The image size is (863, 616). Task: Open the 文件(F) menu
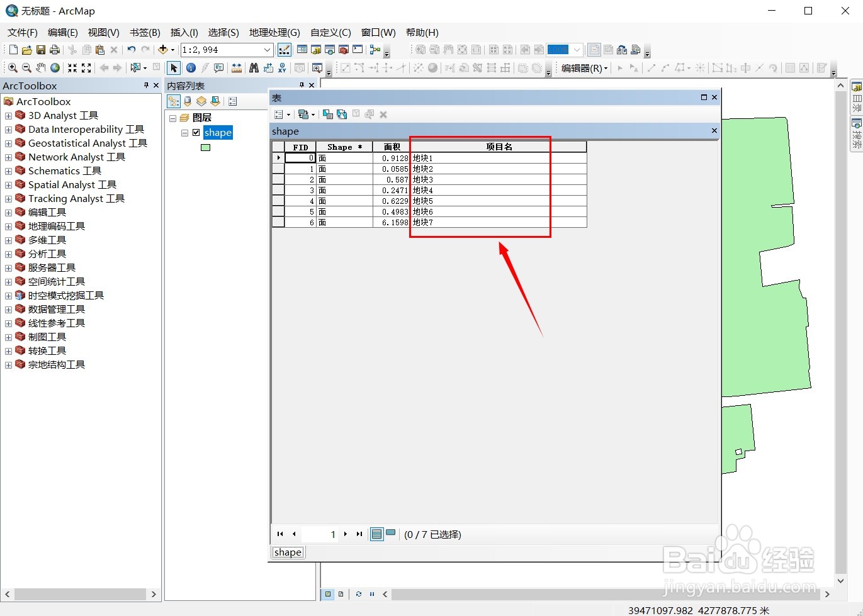click(23, 33)
